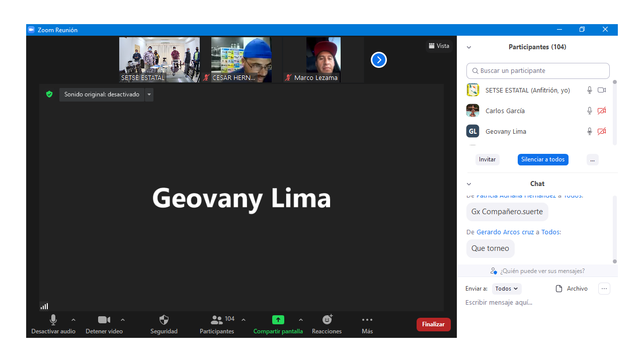Click muted mic icon on CESAR HERN thumbnail
Screen dimensions: 644x362
coord(206,77)
